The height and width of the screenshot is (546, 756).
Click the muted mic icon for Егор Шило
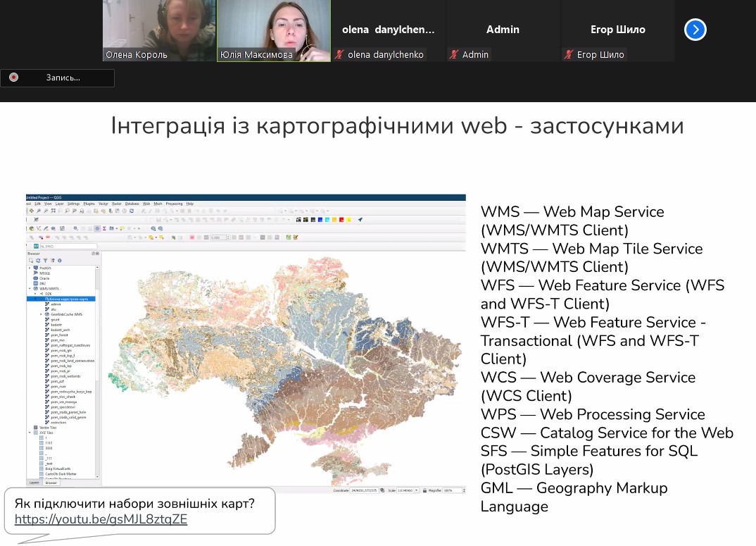coord(569,54)
